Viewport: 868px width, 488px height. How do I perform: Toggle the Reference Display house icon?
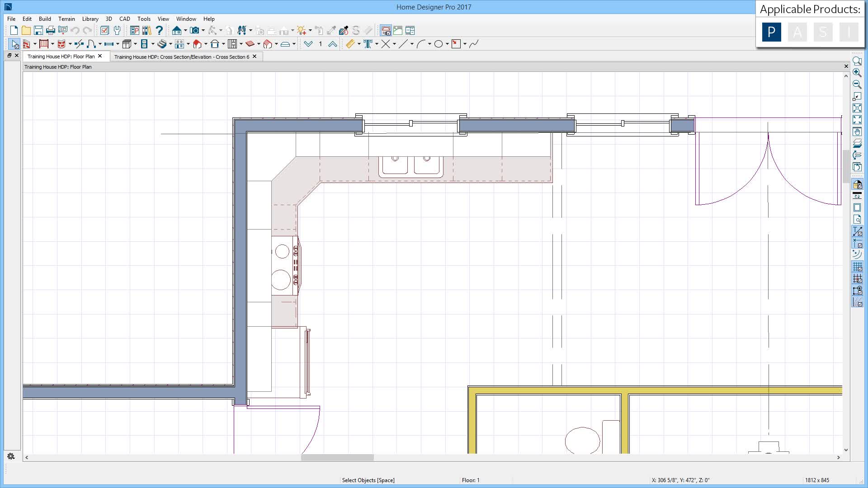click(x=386, y=31)
